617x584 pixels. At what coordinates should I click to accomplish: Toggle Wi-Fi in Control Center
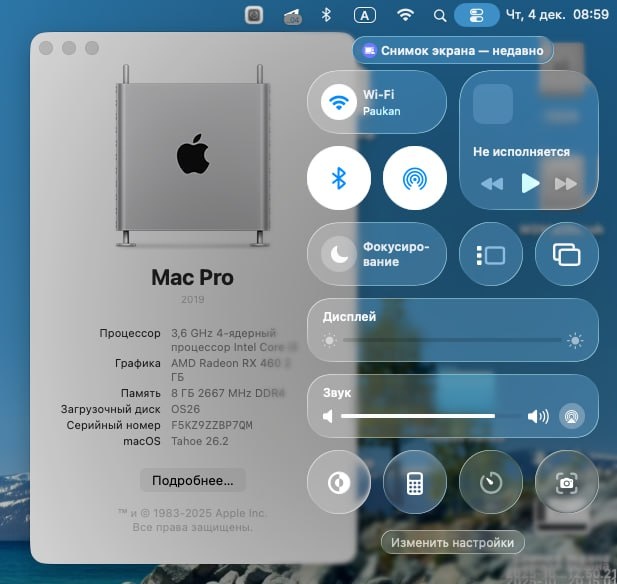click(x=338, y=102)
